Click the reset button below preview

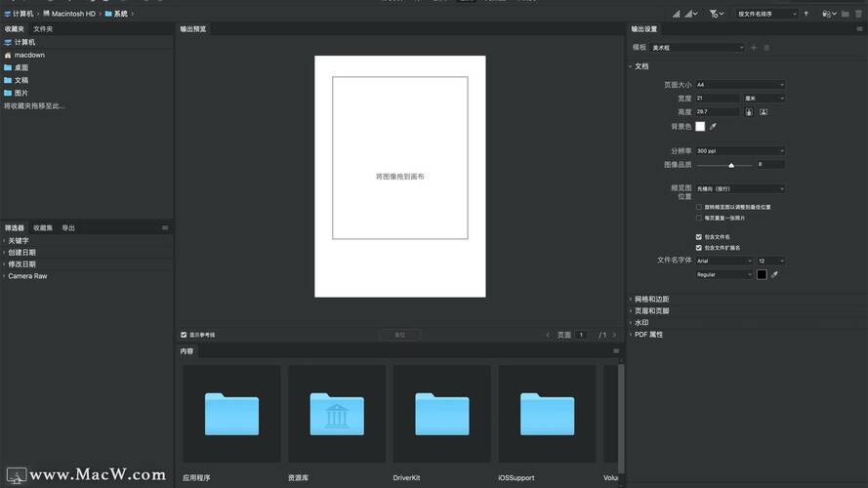399,335
